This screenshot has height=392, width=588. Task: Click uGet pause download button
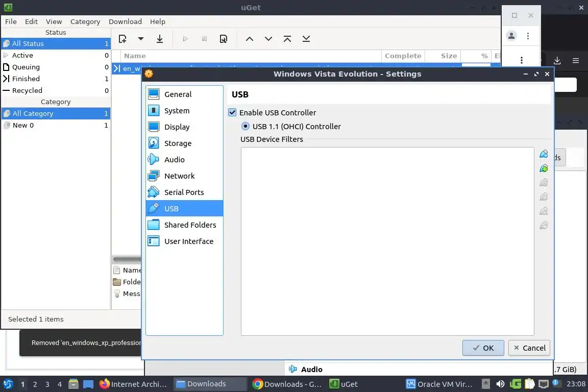coord(204,39)
